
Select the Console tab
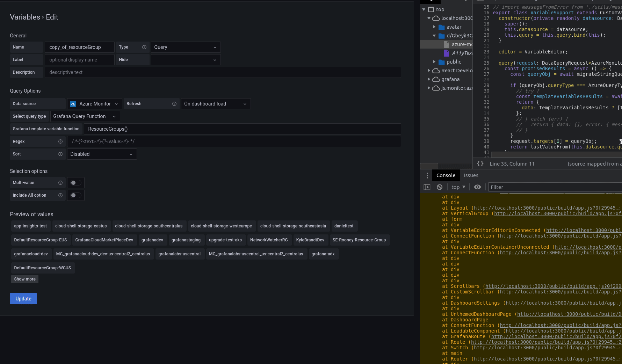point(446,175)
